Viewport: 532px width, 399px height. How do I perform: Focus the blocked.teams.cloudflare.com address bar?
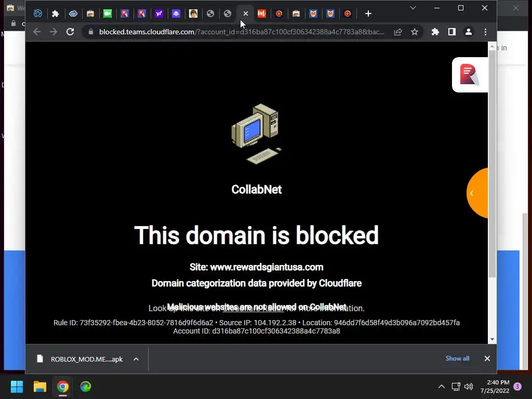[242, 32]
